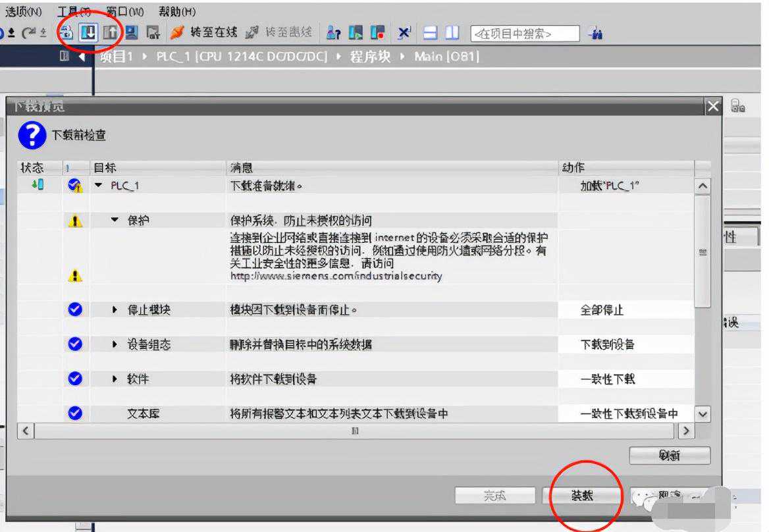Expand the 设备组态 row
This screenshot has height=532, width=769.
[x=115, y=344]
